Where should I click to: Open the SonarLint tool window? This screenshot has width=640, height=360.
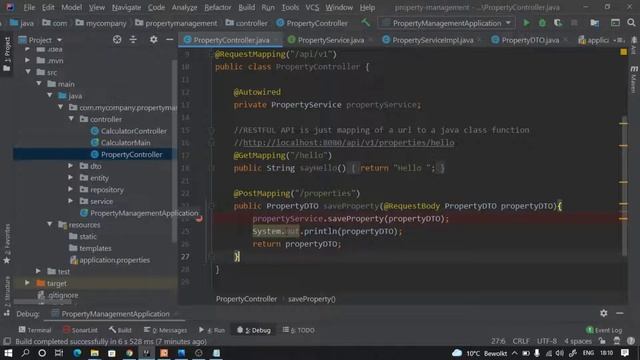click(80, 330)
